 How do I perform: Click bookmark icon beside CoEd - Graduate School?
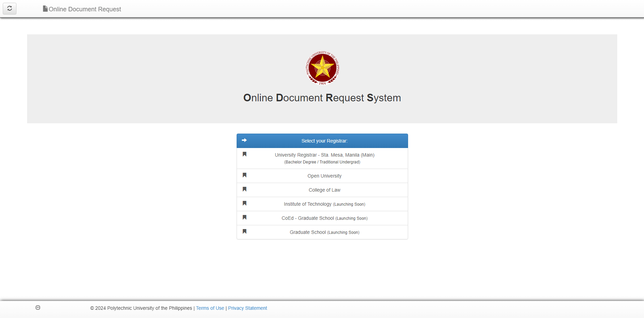[245, 217]
